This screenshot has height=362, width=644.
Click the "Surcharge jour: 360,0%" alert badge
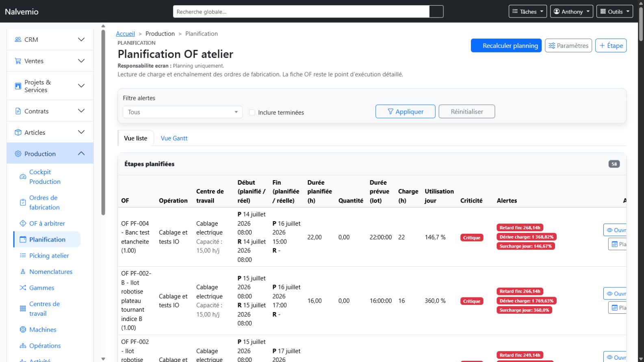click(524, 310)
